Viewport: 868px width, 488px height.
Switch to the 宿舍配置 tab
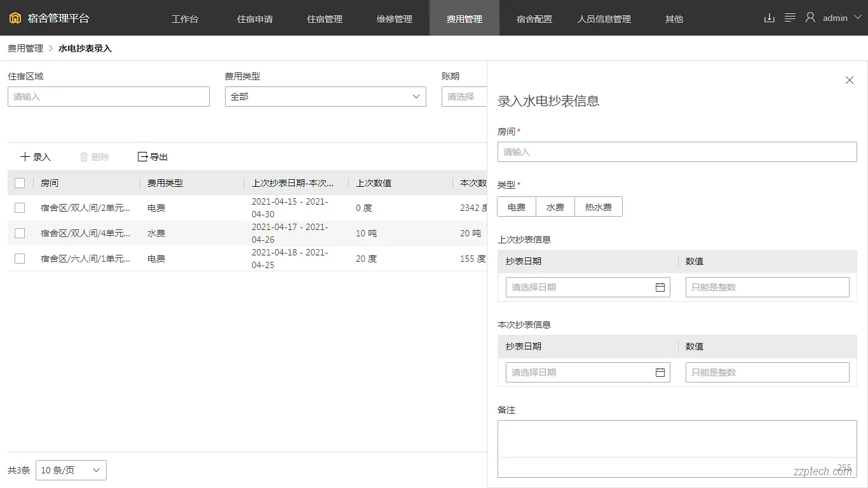[534, 18]
